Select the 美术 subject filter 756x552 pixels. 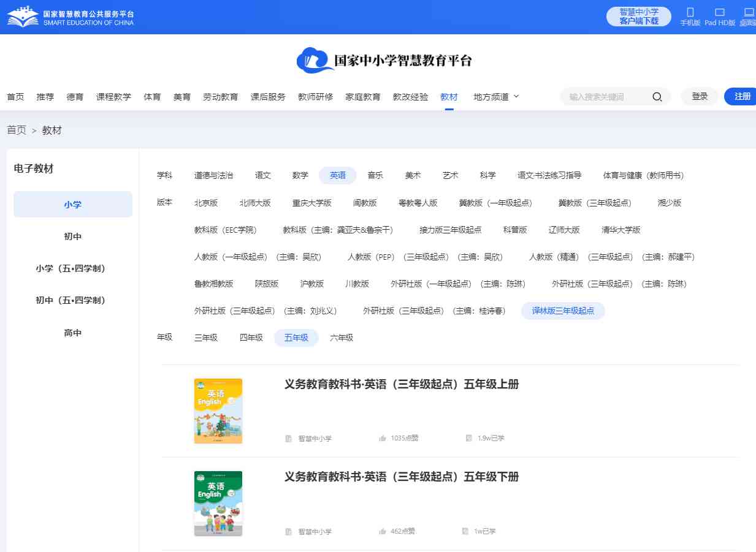click(413, 175)
